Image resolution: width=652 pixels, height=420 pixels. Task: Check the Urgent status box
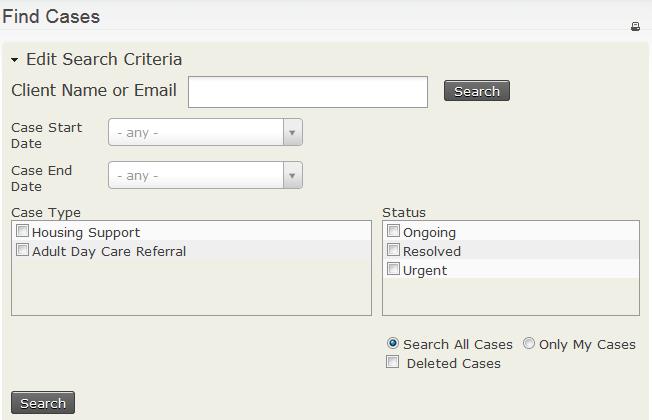(x=394, y=270)
